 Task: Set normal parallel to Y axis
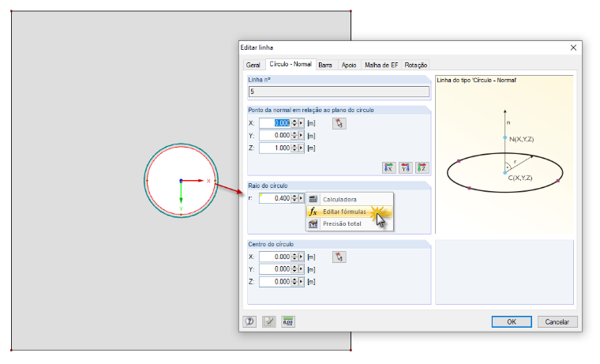click(406, 167)
